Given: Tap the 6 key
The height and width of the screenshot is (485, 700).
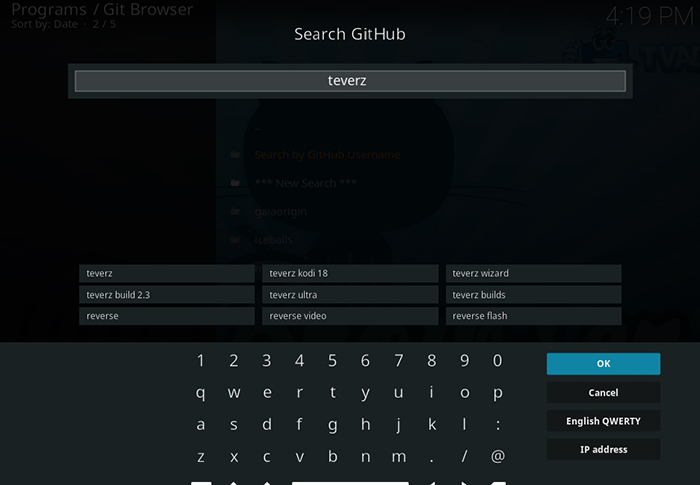Looking at the screenshot, I should pos(366,360).
